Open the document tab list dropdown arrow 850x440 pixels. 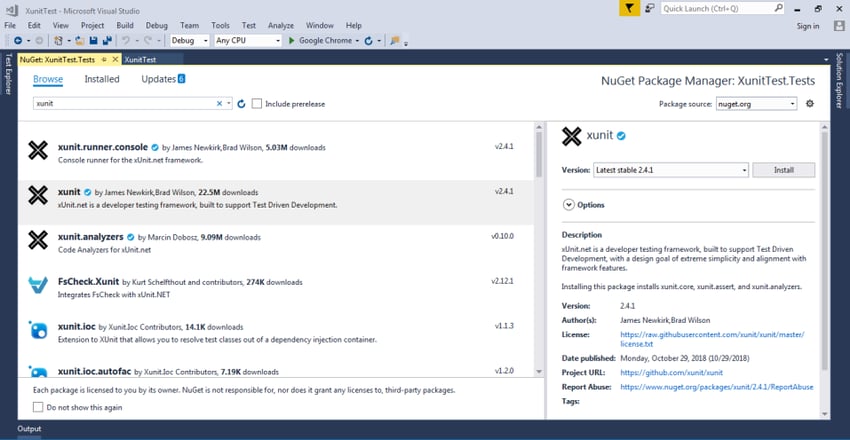826,60
